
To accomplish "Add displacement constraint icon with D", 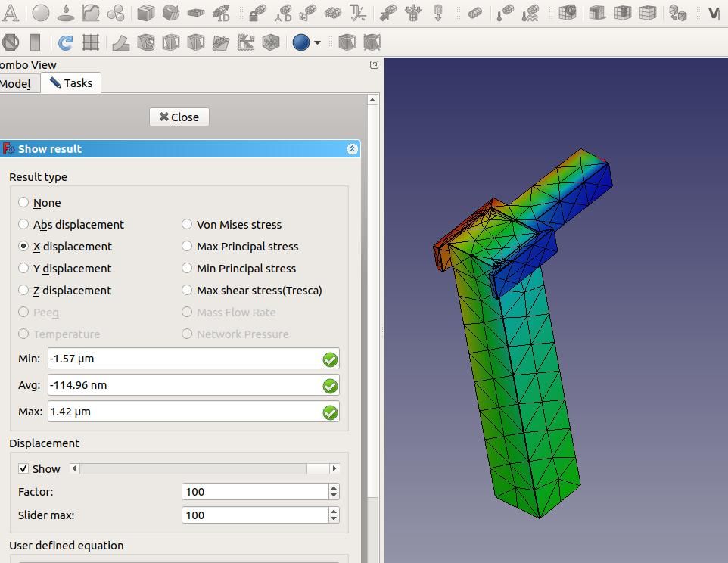I will 283,13.
